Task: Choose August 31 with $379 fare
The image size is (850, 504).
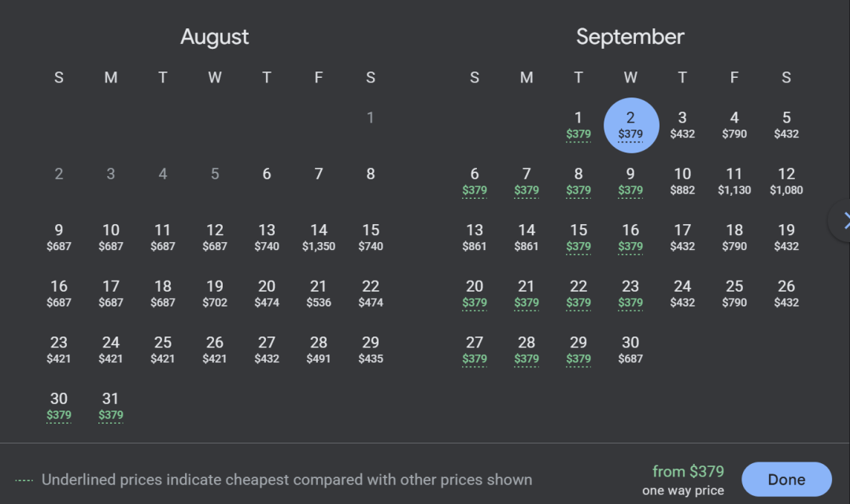Action: tap(111, 407)
